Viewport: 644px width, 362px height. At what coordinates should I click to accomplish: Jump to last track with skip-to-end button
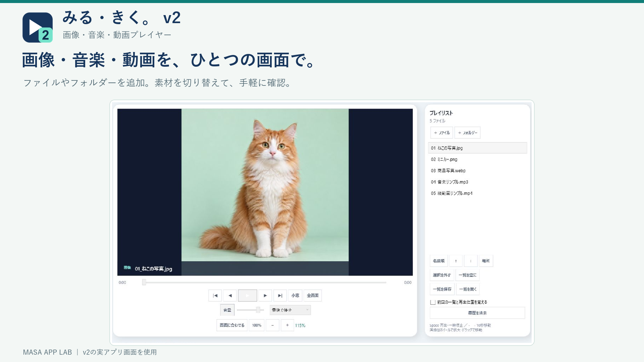(x=280, y=296)
